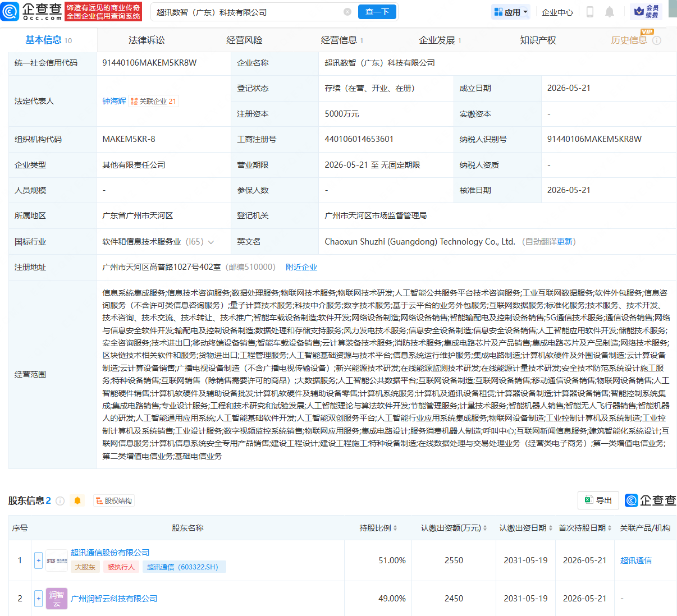
Task: Expand the 软件和信息技术服务业 industry chevron
Action: coord(211,242)
